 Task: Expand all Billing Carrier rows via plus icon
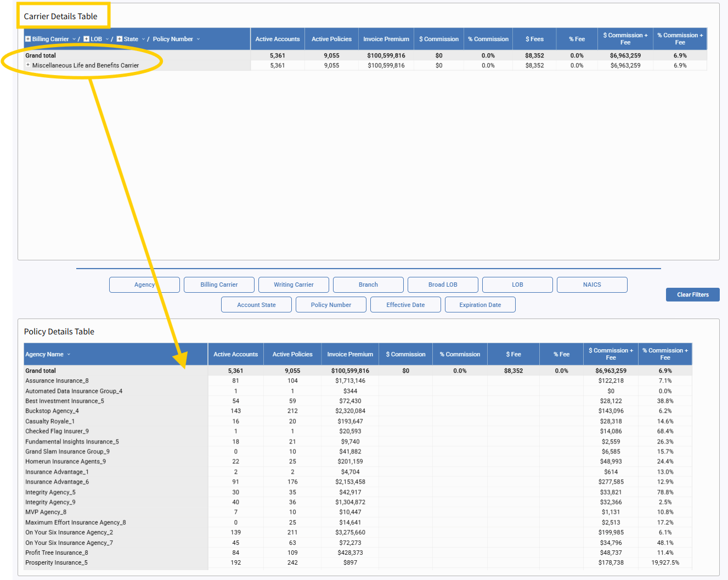point(28,39)
